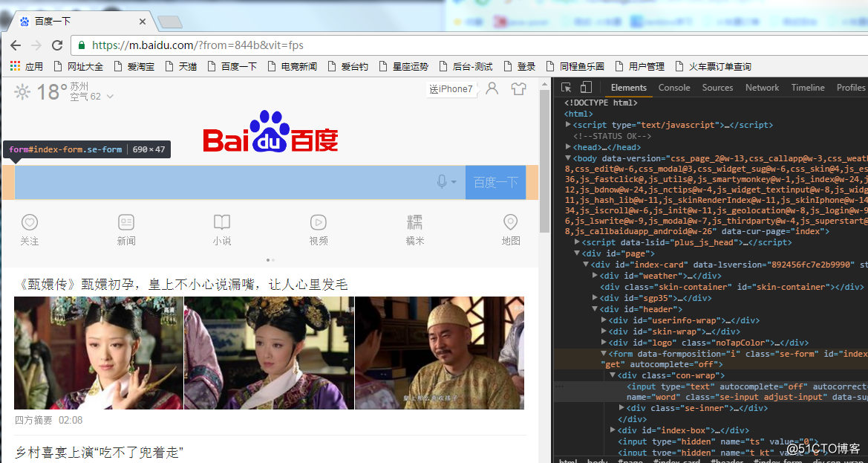Expand the head element node
868x463 pixels.
click(x=569, y=146)
